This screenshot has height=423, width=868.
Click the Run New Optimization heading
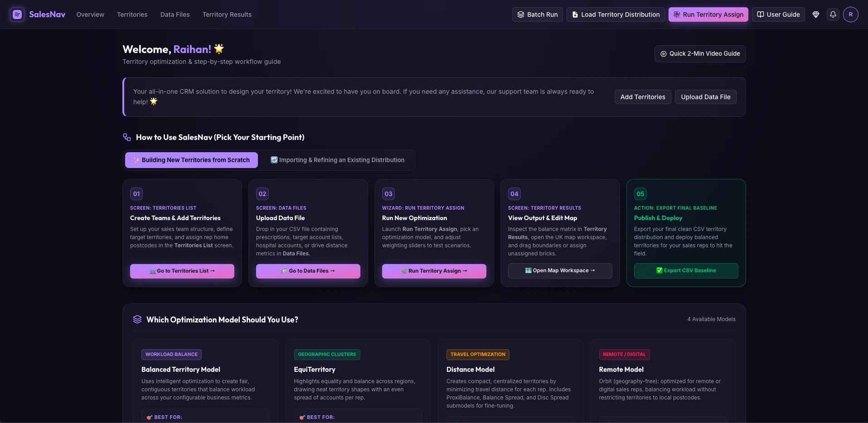[415, 218]
